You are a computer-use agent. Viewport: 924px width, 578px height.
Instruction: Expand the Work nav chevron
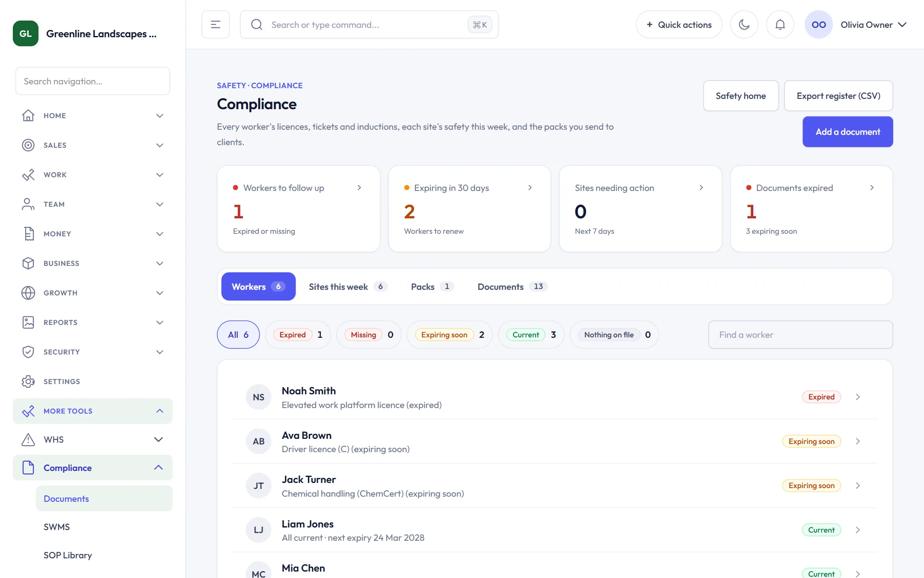[x=160, y=175]
